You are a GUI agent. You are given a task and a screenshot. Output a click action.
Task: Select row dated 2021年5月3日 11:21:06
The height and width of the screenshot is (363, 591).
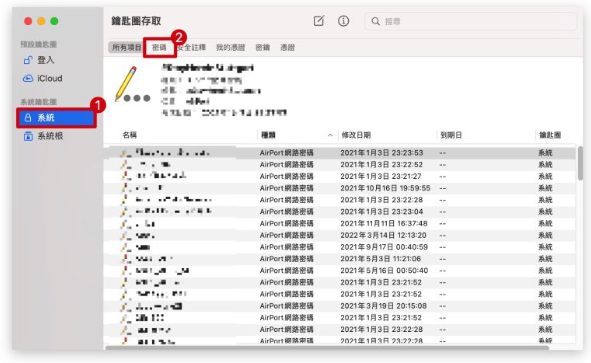pyautogui.click(x=339, y=259)
